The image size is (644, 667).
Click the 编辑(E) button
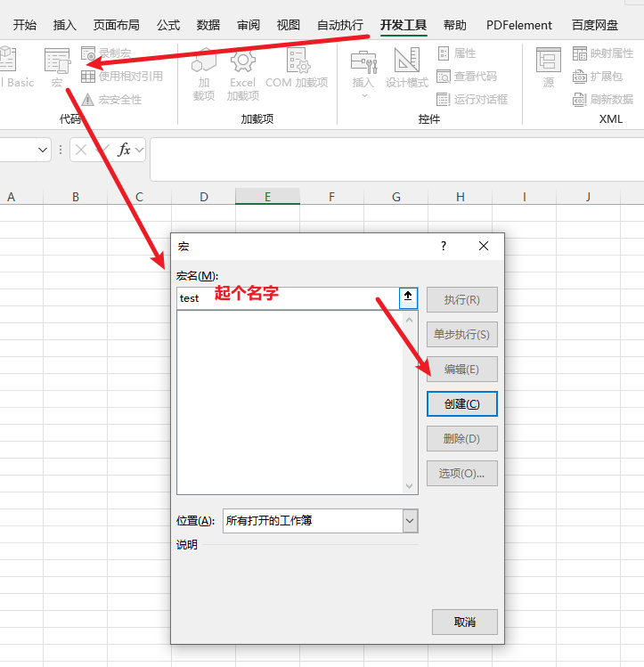coord(462,370)
